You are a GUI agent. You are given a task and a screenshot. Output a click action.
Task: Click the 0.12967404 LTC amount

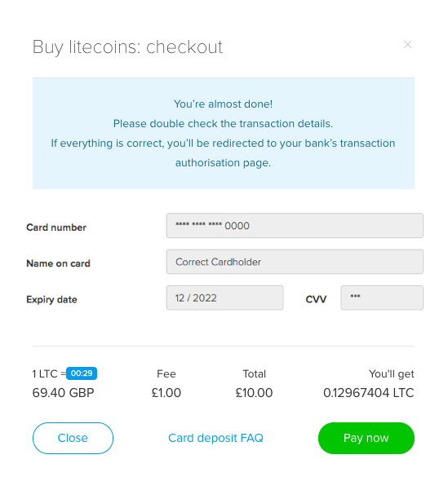pos(369,393)
